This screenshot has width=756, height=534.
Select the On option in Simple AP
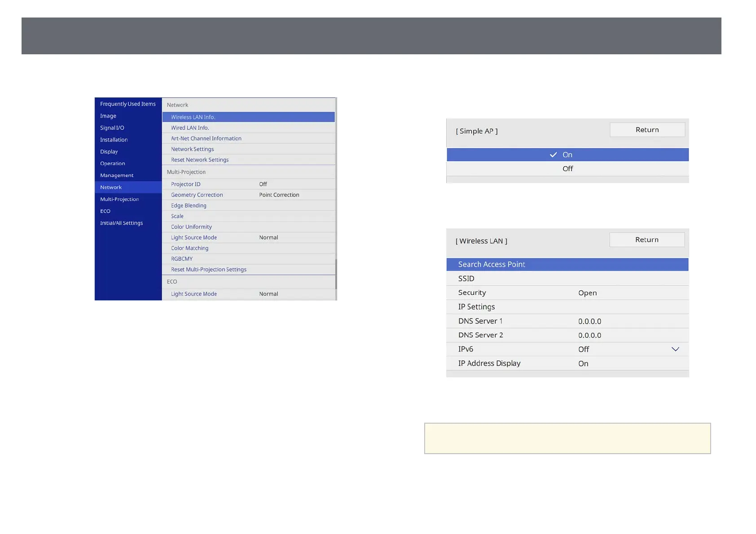[567, 155]
